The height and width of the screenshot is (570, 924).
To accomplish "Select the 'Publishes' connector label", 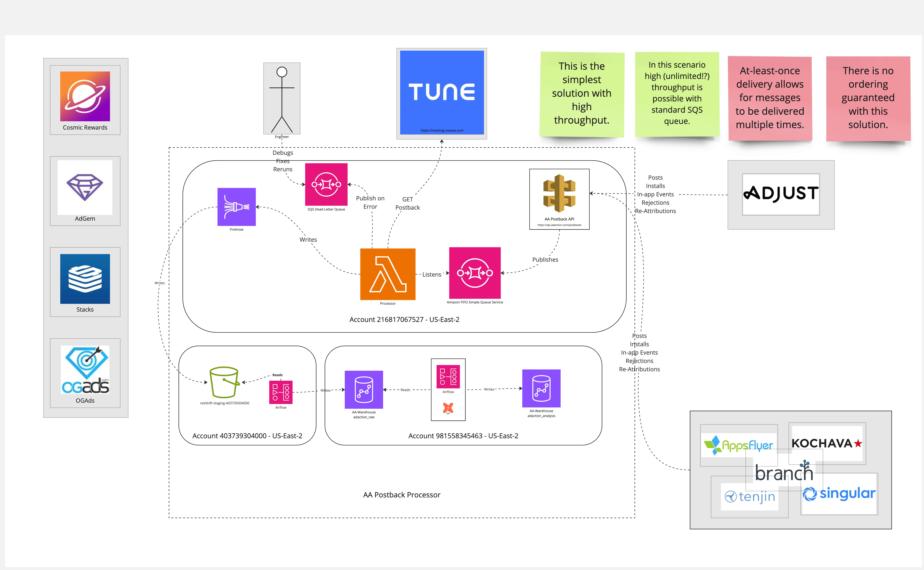I will tap(545, 259).
